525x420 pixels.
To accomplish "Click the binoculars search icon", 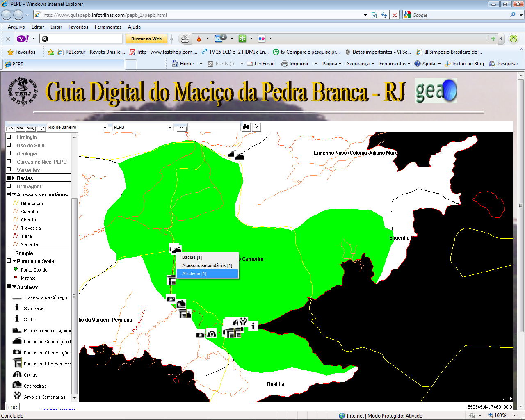I will tap(246, 127).
